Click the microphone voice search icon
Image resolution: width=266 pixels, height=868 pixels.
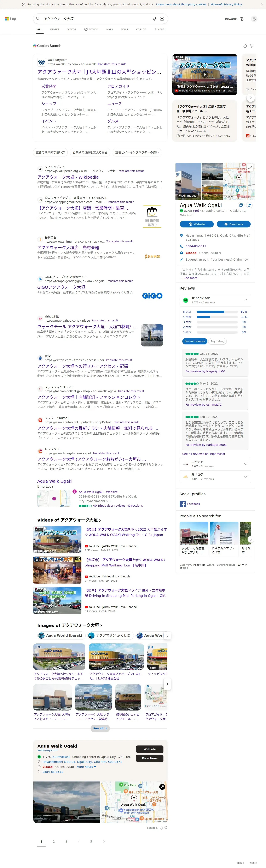154,19
